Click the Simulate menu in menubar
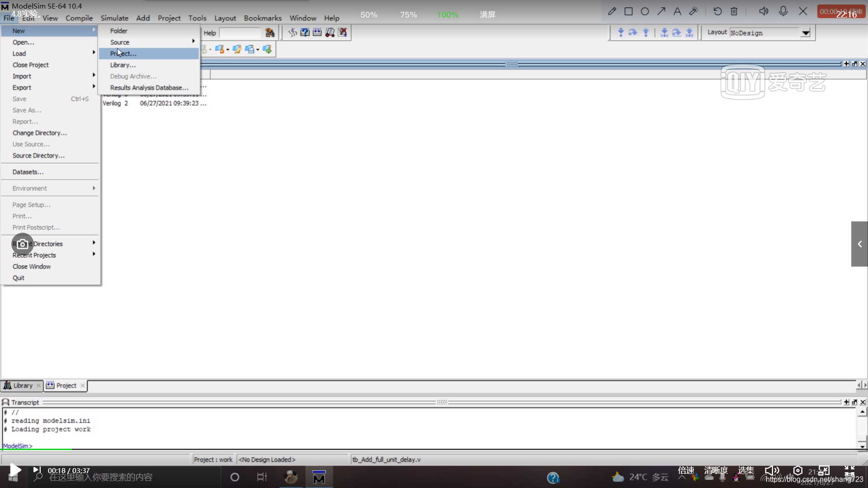 coord(114,18)
